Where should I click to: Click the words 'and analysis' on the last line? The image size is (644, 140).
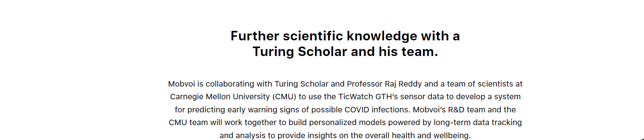(x=243, y=136)
